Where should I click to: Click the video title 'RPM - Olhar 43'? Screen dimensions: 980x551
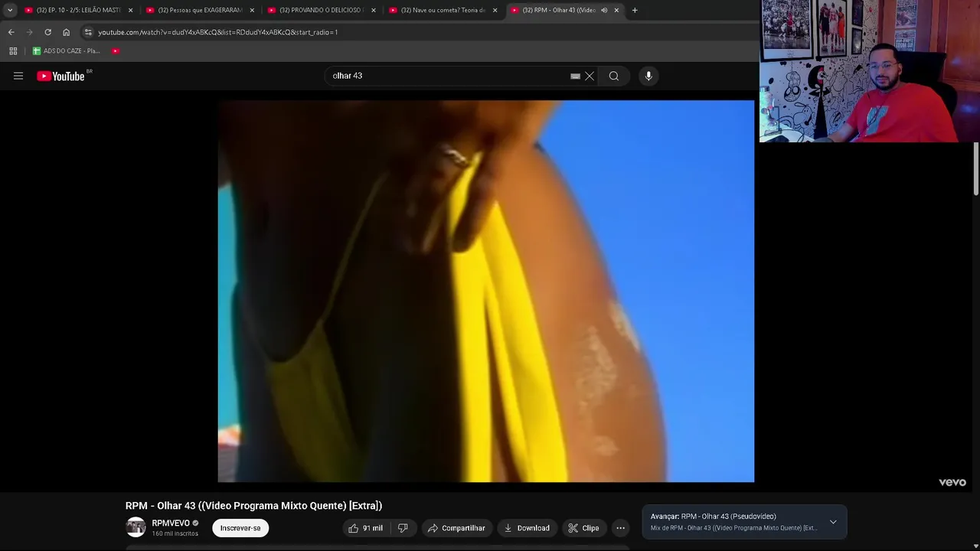[x=253, y=506]
